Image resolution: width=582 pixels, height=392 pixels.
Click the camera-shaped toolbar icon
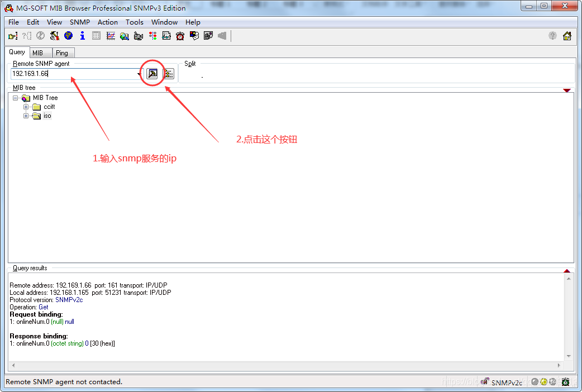point(139,36)
